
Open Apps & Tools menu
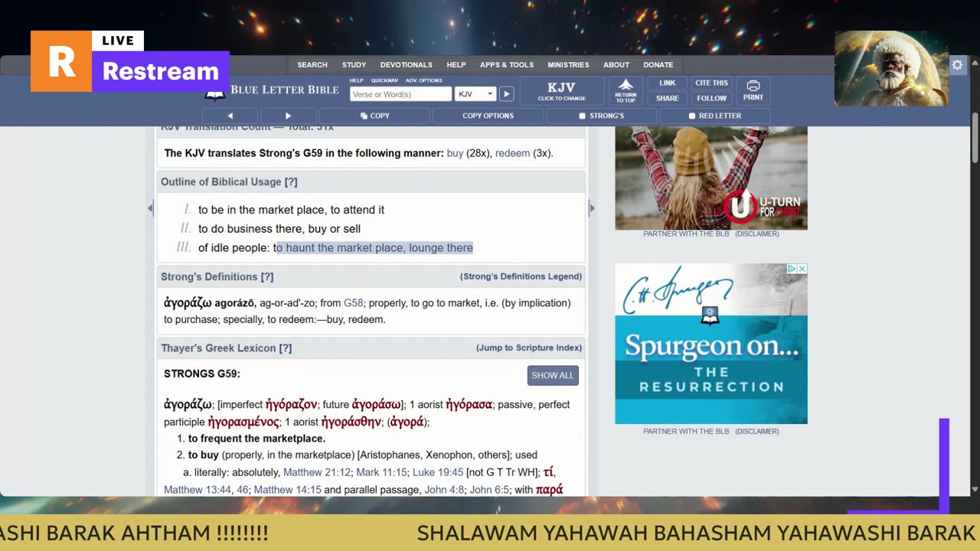507,65
